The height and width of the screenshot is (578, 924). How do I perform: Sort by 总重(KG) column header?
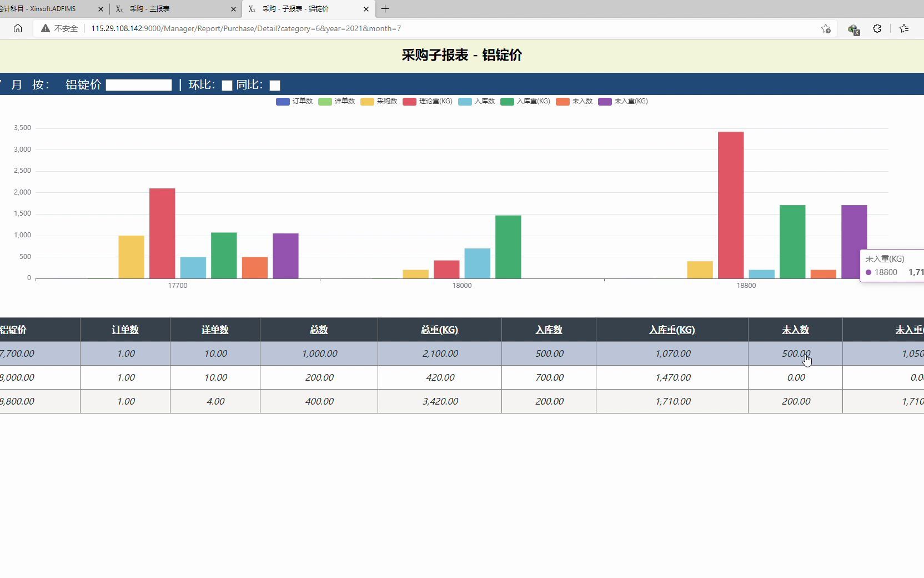439,330
